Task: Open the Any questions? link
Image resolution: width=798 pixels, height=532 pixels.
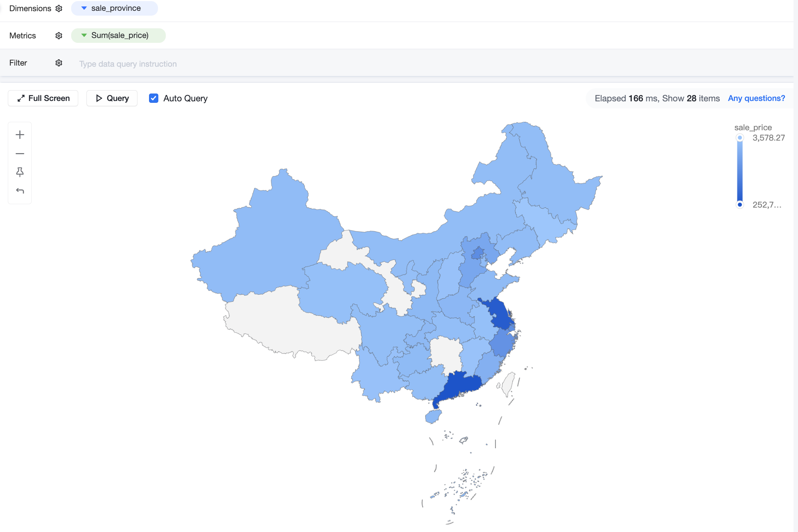Action: pyautogui.click(x=756, y=98)
